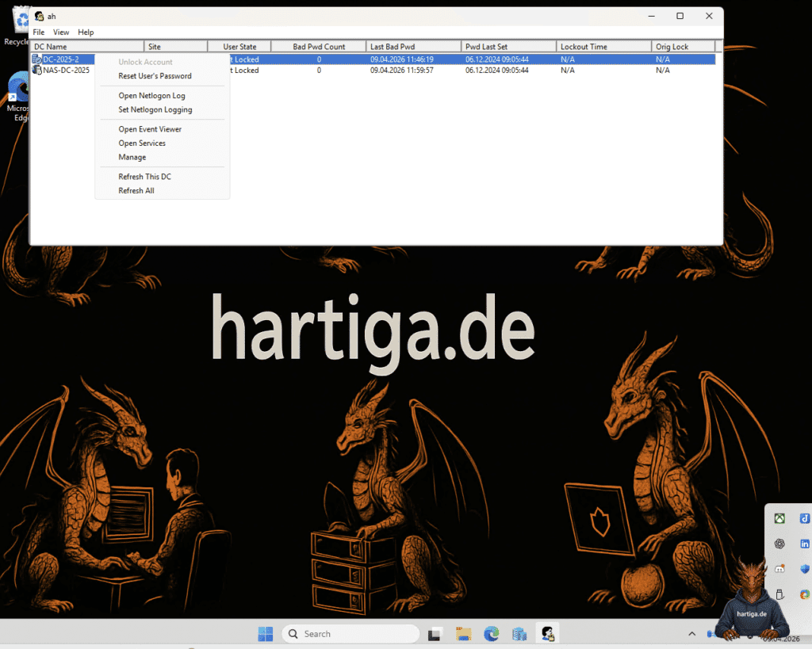
Task: Sort by the User State column header
Action: pos(239,47)
